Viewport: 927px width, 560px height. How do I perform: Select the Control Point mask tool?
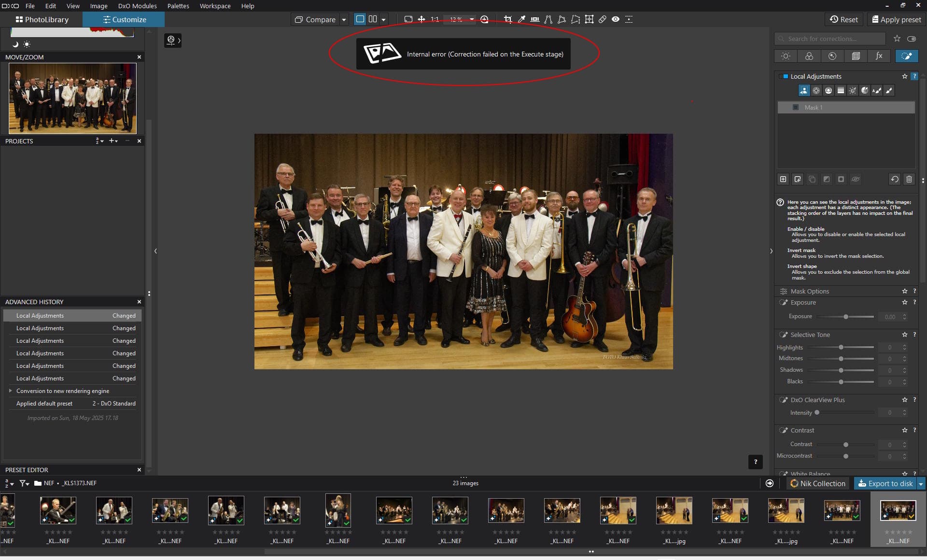816,90
